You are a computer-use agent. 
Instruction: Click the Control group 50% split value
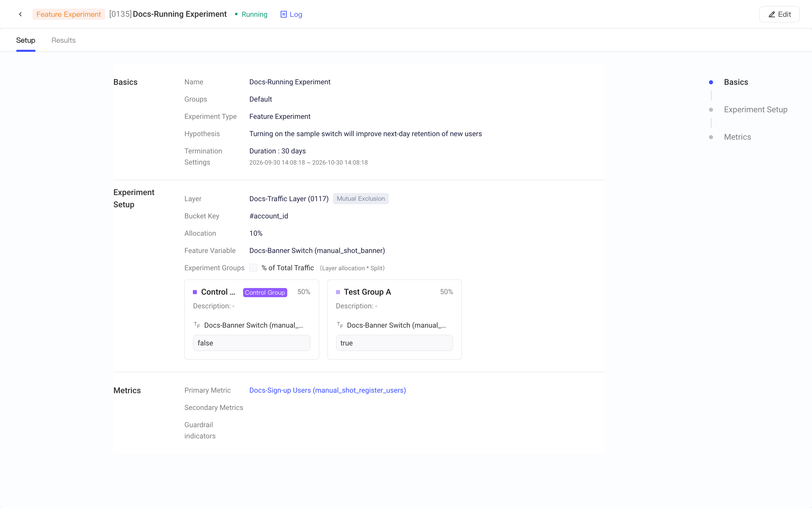tap(304, 292)
